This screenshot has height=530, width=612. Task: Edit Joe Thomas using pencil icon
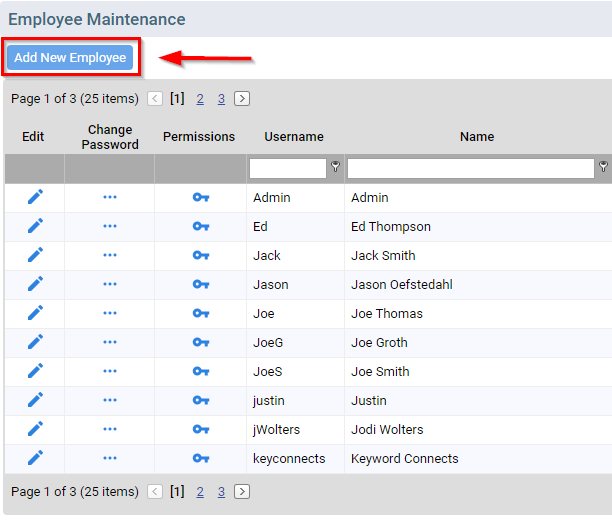(35, 313)
